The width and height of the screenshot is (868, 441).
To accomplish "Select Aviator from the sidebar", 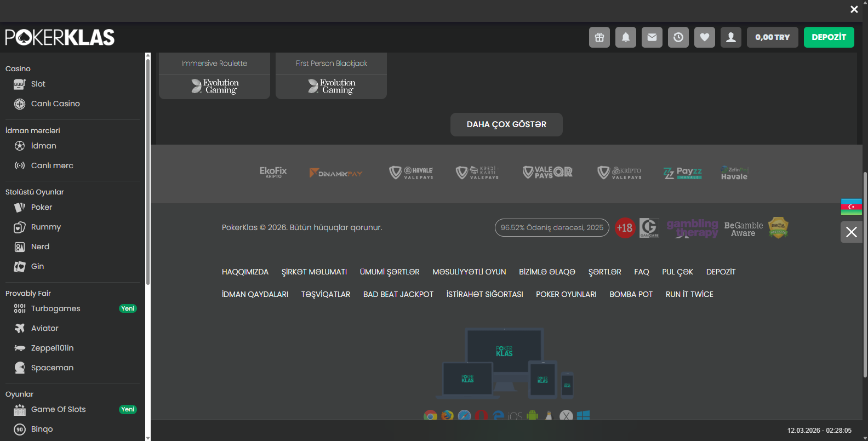I will tap(44, 328).
